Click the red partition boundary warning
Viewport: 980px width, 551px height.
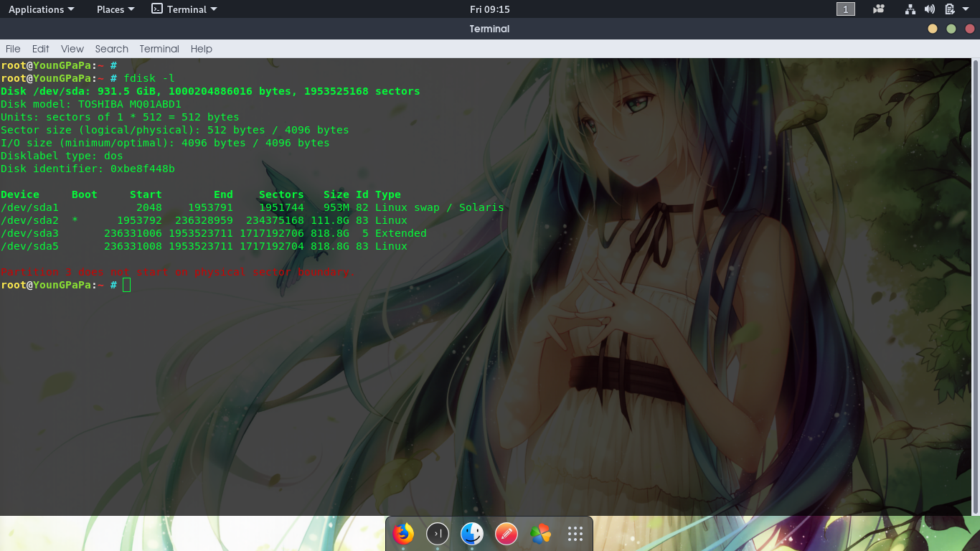177,272
